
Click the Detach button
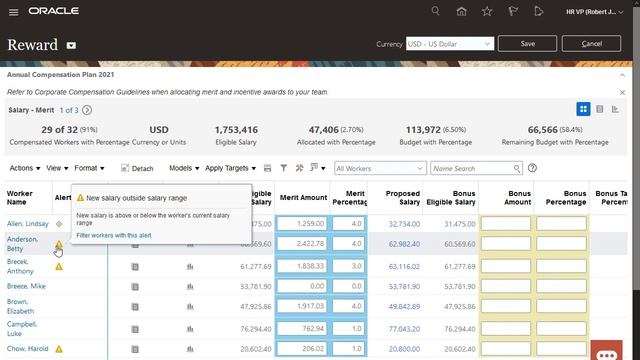pyautogui.click(x=137, y=168)
